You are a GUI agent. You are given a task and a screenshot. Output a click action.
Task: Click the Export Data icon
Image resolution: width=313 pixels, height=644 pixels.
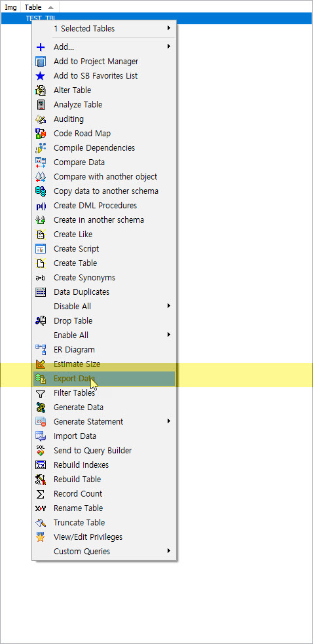[40, 379]
